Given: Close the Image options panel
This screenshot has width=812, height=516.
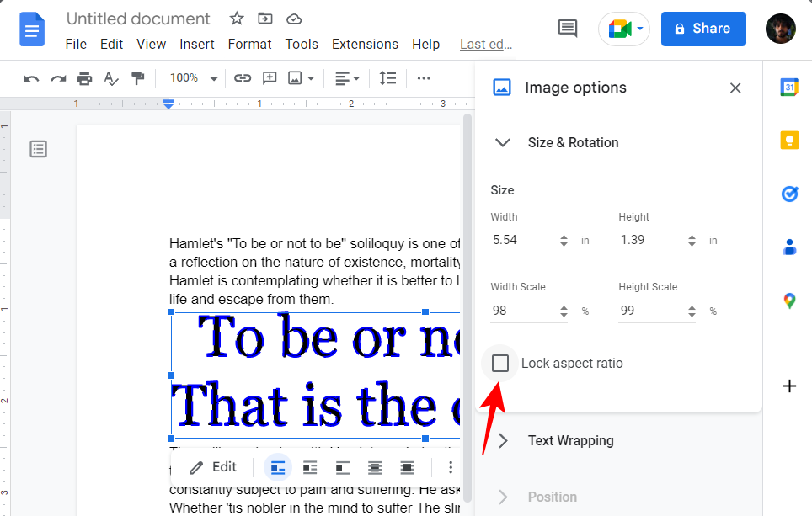Looking at the screenshot, I should (x=735, y=88).
